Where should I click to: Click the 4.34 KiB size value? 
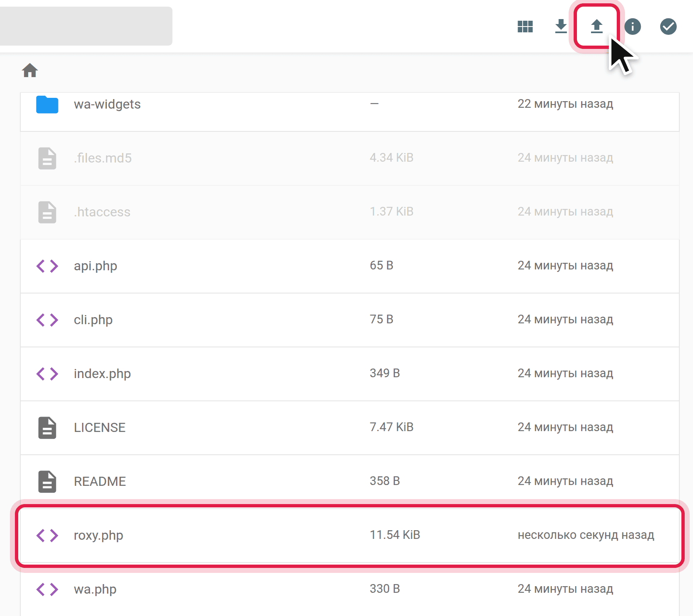[x=392, y=158]
